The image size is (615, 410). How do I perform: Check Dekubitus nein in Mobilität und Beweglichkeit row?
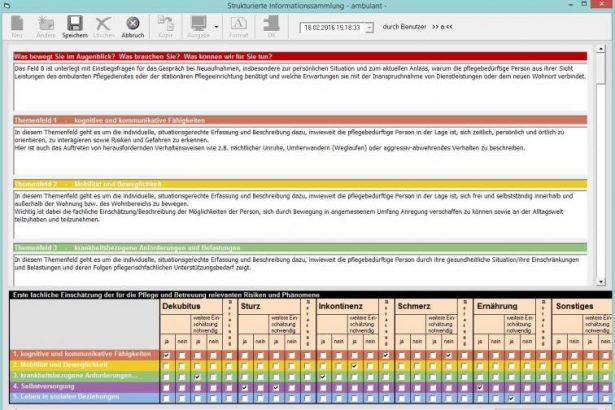(x=182, y=366)
